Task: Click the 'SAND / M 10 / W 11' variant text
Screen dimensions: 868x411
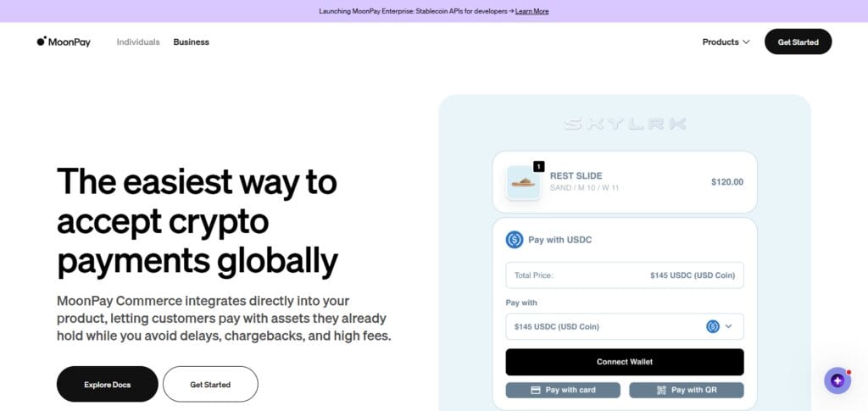Action: tap(584, 188)
